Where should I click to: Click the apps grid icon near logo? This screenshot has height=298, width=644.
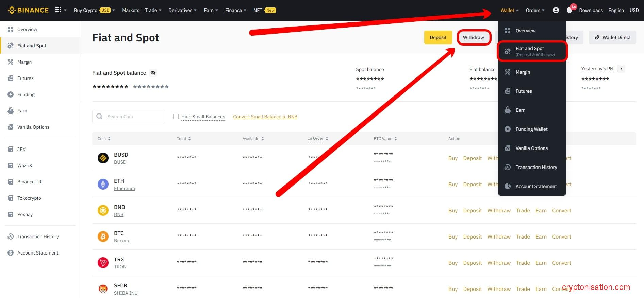click(x=58, y=10)
